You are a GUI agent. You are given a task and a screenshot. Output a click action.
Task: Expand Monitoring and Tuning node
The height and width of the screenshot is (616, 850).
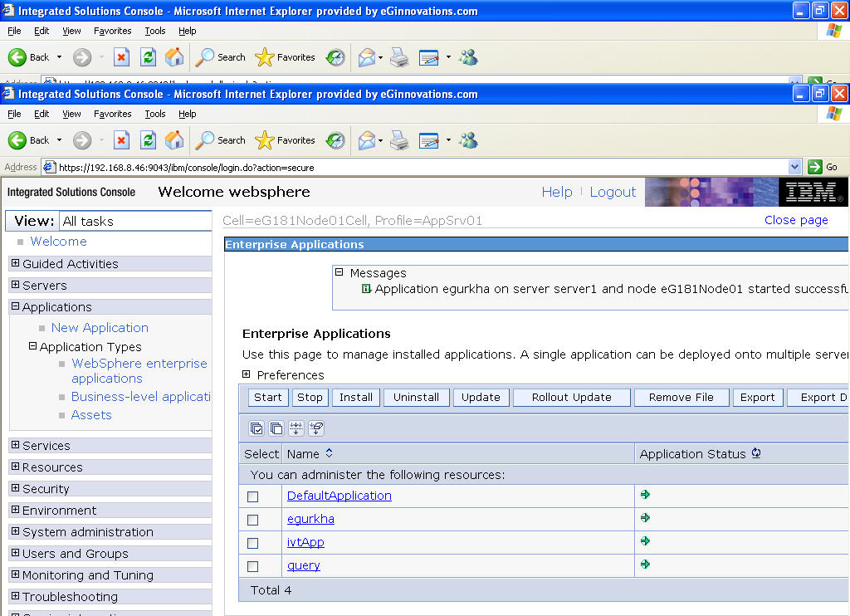[15, 574]
